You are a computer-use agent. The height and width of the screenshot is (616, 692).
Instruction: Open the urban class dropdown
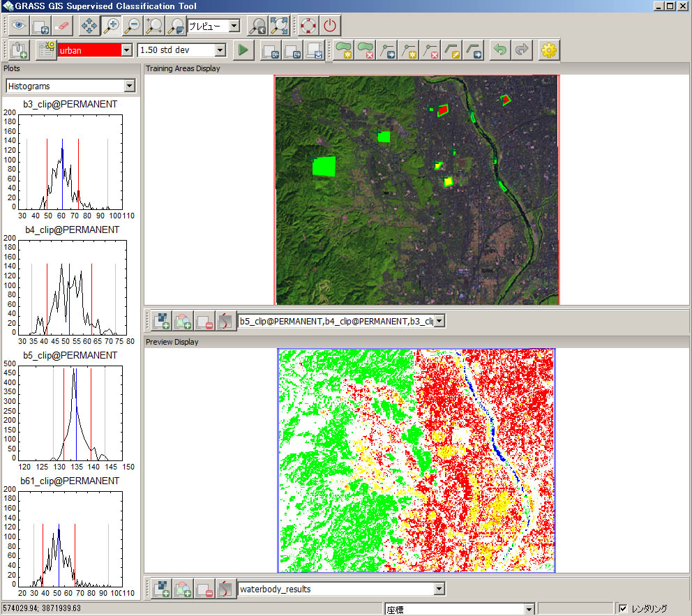point(127,50)
